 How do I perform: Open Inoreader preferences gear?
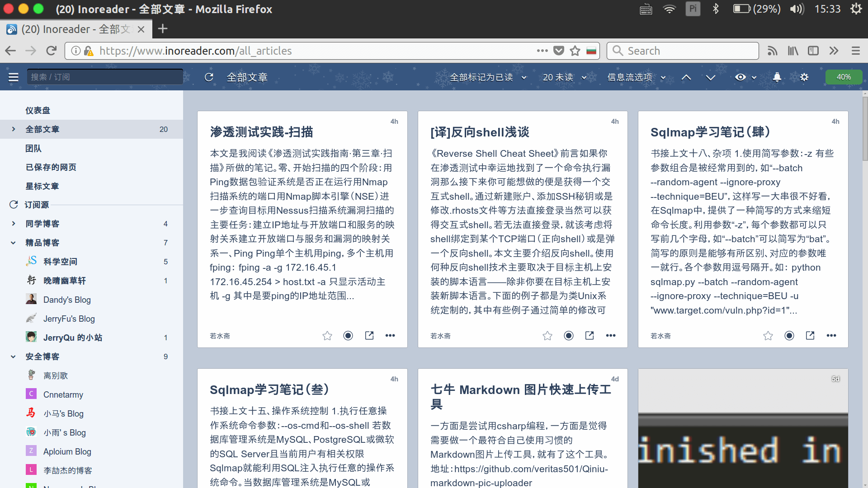[804, 77]
